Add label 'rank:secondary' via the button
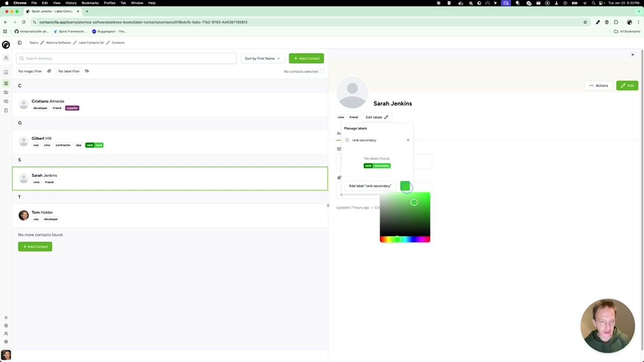Image resolution: width=644 pixels, height=362 pixels. [x=370, y=186]
